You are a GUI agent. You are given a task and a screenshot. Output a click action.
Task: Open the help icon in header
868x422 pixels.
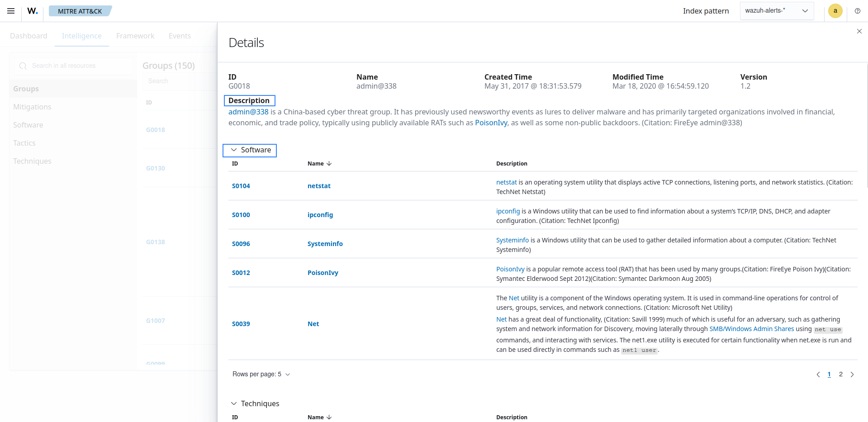pyautogui.click(x=857, y=11)
